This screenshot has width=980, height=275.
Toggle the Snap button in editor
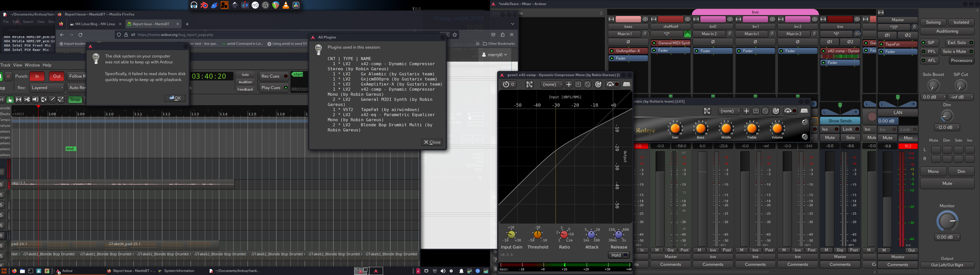[75, 100]
